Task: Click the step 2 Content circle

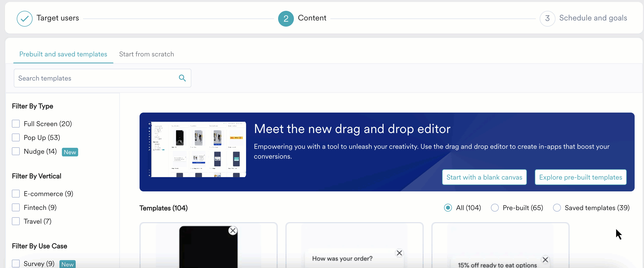Action: tap(286, 18)
